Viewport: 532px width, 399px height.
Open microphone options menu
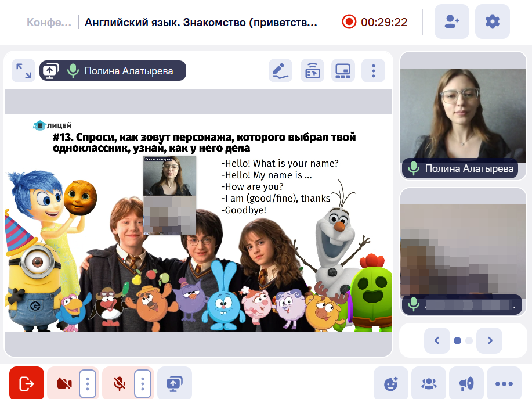point(143,384)
